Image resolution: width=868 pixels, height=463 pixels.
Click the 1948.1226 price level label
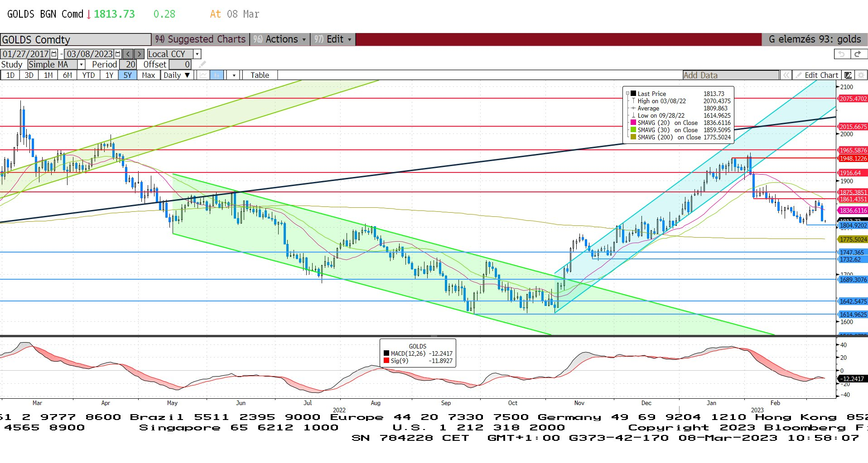pos(853,158)
